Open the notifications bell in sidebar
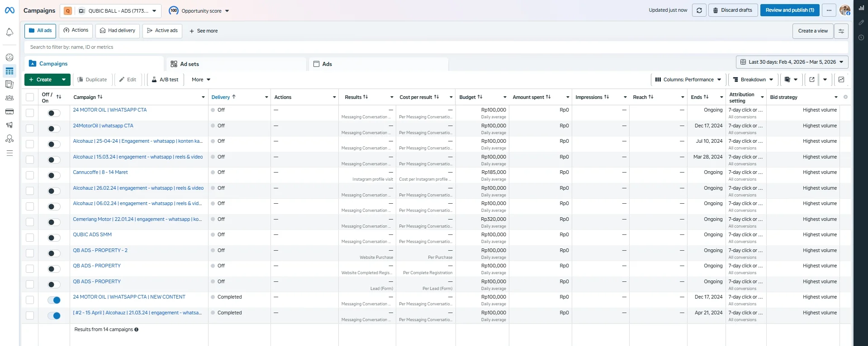The height and width of the screenshot is (346, 868). (x=9, y=32)
